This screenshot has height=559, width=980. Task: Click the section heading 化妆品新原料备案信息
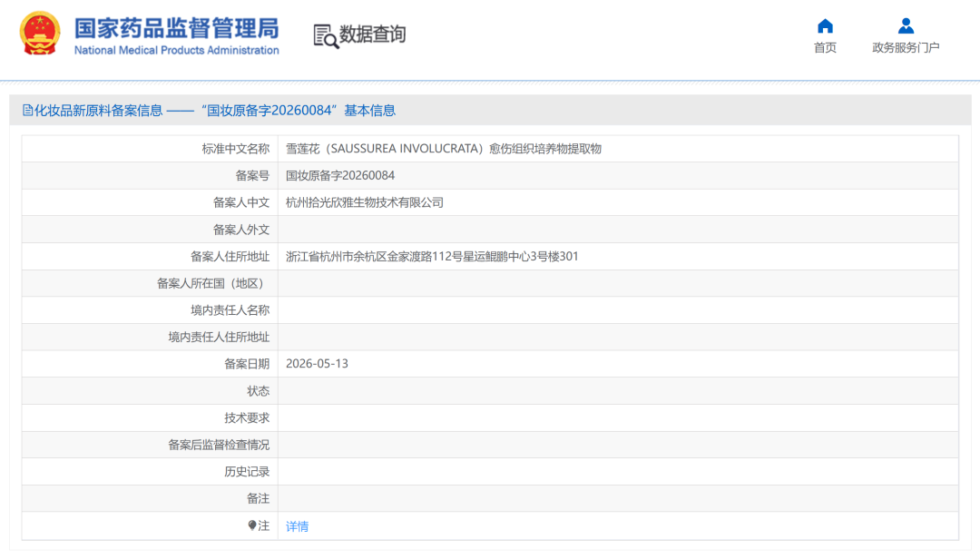click(x=98, y=111)
